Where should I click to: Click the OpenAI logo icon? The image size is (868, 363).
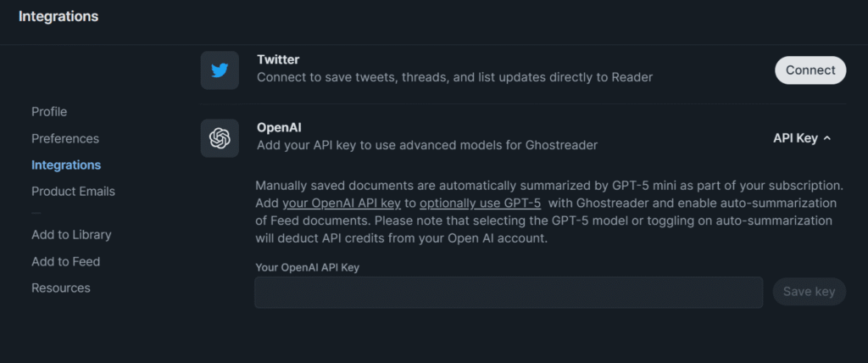click(x=220, y=137)
